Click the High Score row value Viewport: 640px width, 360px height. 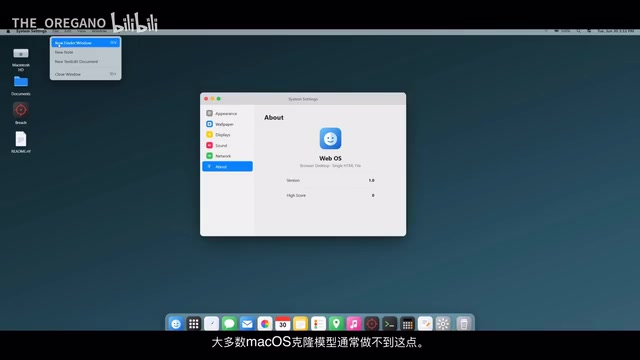click(x=373, y=196)
